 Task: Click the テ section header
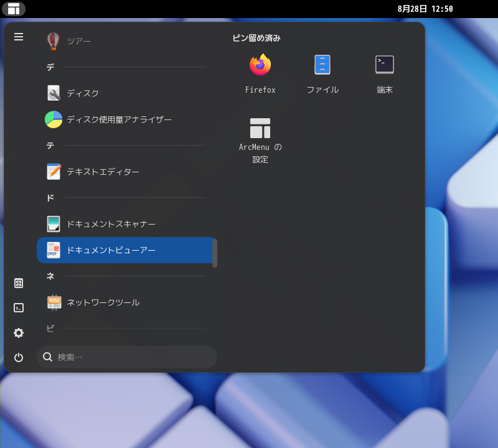tap(50, 146)
